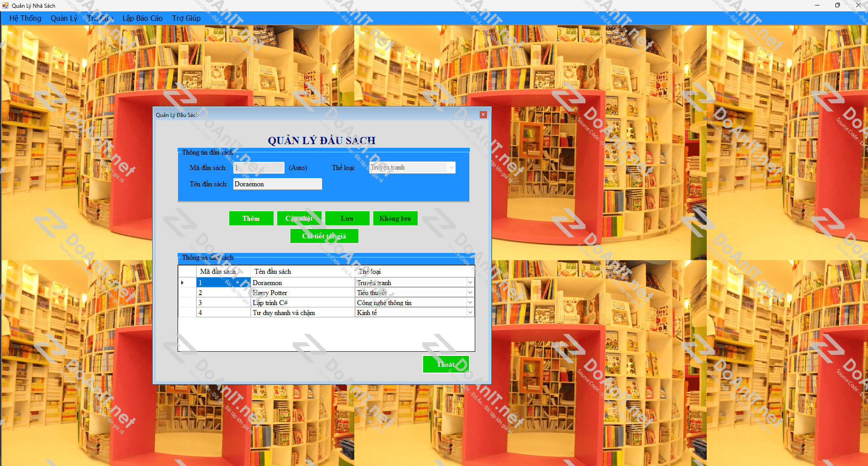
Task: Click the Không lưu button
Action: coord(395,218)
